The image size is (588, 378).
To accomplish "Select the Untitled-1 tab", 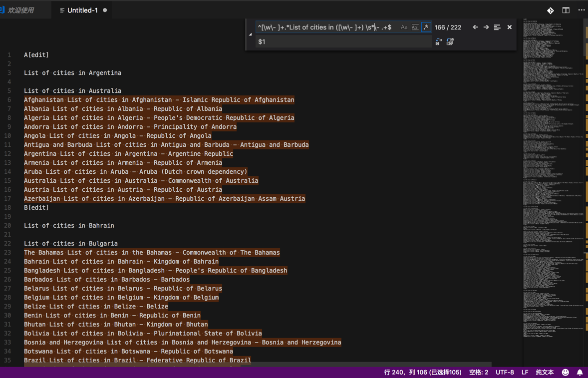I will click(x=82, y=10).
